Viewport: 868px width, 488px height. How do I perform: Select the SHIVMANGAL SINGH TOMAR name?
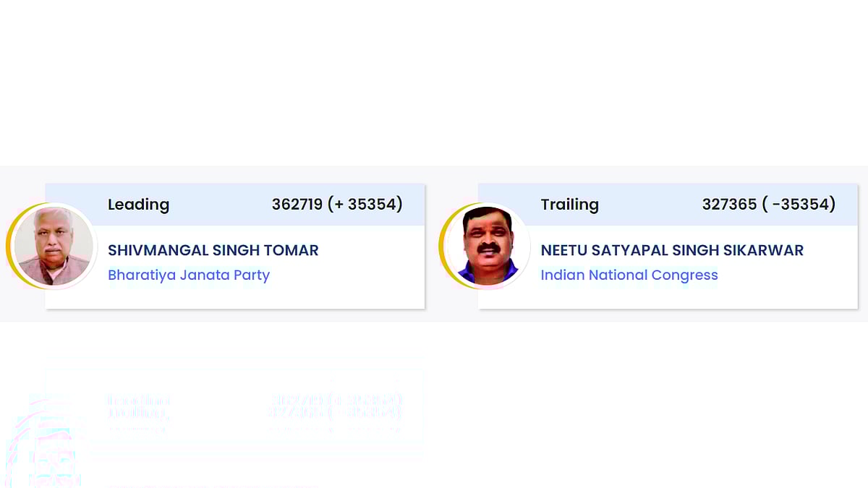pos(213,250)
